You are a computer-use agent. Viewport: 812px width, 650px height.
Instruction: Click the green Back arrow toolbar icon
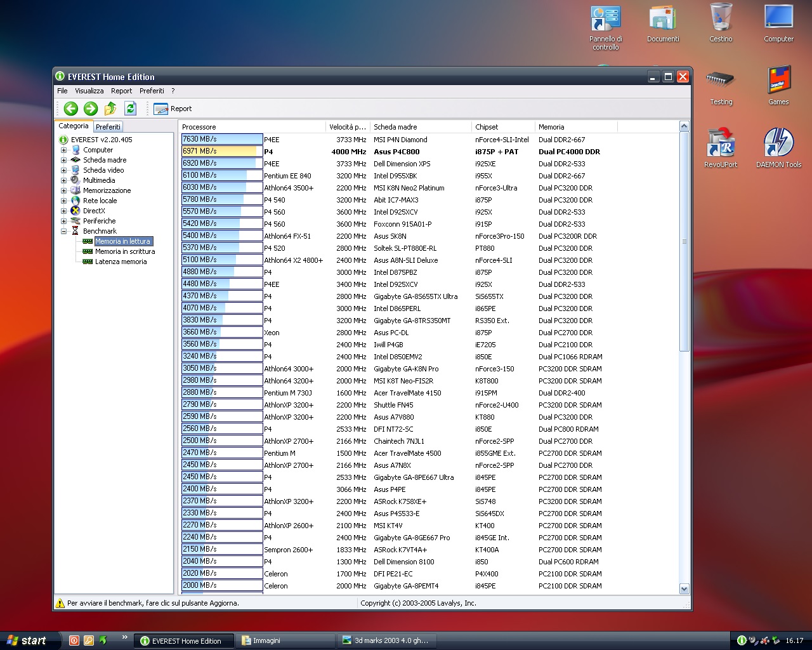tap(70, 109)
